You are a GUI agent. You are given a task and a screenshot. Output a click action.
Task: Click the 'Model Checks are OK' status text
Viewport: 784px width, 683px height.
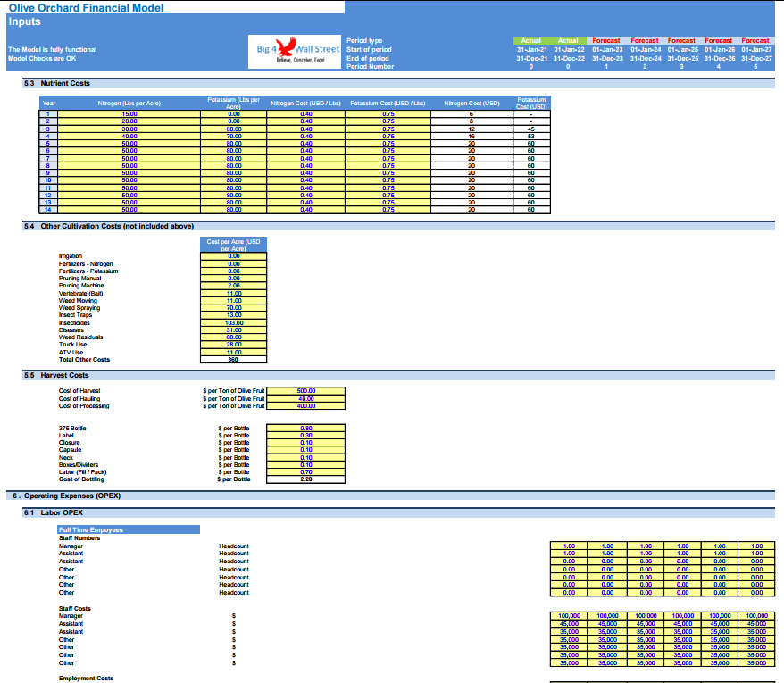[x=42, y=59]
